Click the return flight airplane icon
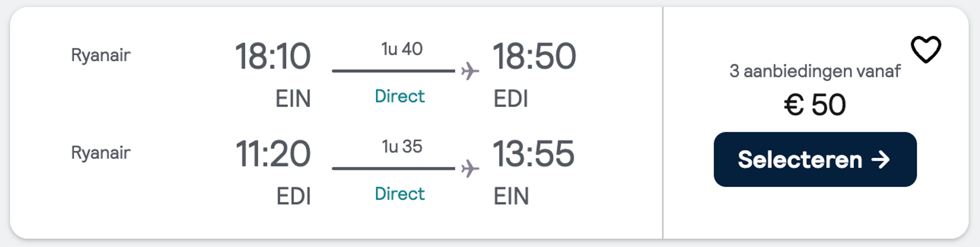The width and height of the screenshot is (980, 247). tap(470, 169)
